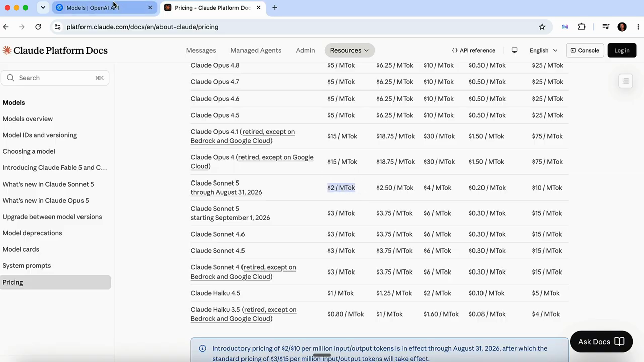This screenshot has width=644, height=362.
Task: Open a new browser tab
Action: 275,8
